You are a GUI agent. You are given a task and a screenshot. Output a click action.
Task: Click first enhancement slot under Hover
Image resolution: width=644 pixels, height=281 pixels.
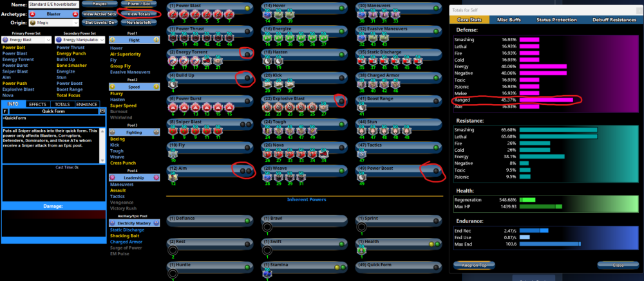(267, 15)
